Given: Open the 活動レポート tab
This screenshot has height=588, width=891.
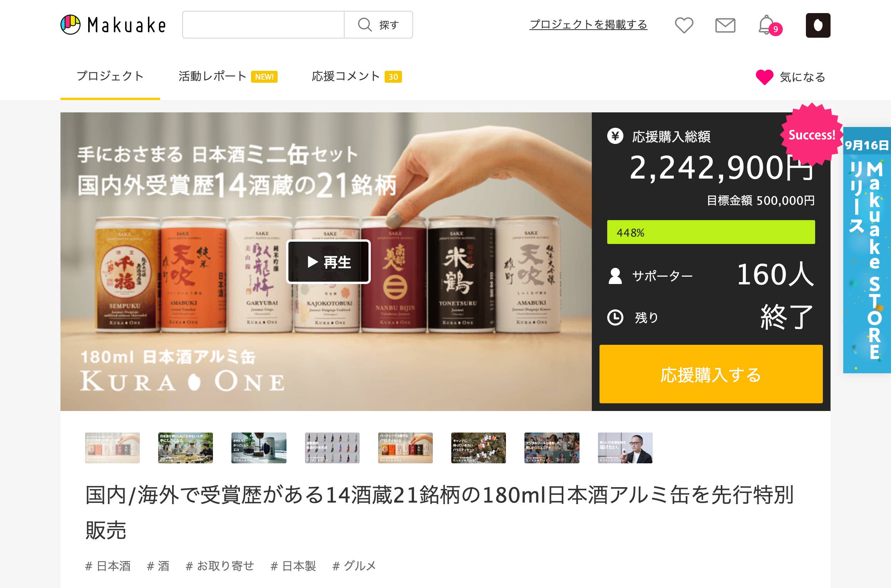Looking at the screenshot, I should click(228, 76).
